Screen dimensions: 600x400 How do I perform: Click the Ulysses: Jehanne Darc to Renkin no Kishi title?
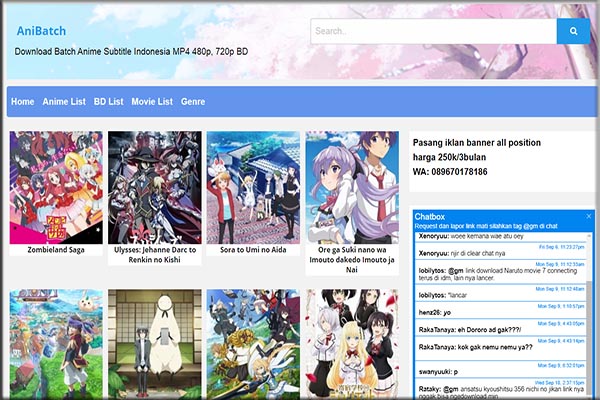pyautogui.click(x=155, y=255)
